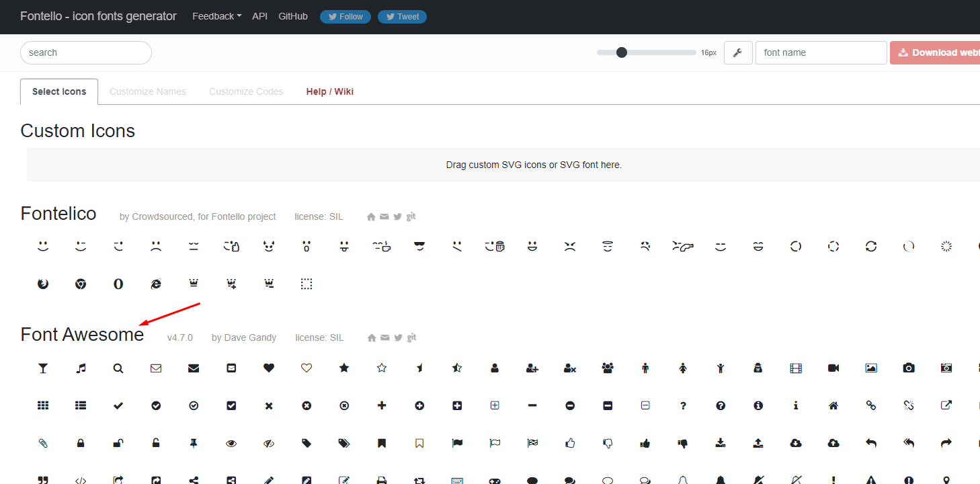Open the Font Awesome git repository link

pyautogui.click(x=411, y=337)
